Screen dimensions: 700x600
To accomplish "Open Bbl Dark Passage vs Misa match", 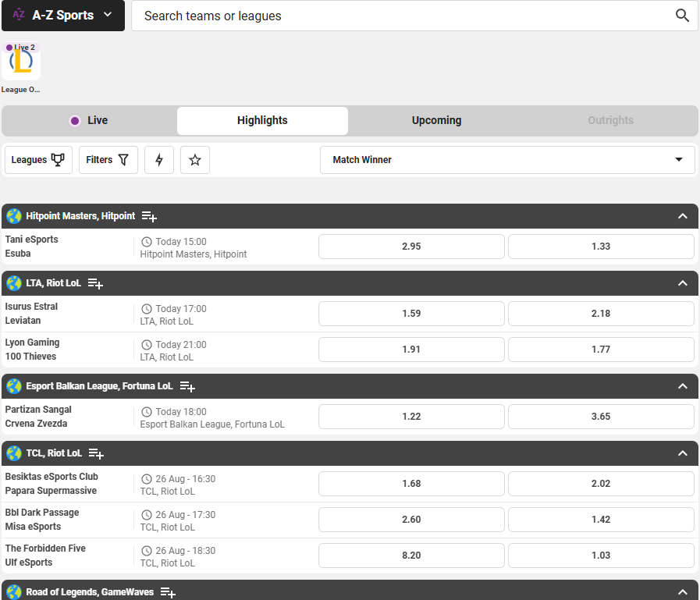I will (x=42, y=519).
